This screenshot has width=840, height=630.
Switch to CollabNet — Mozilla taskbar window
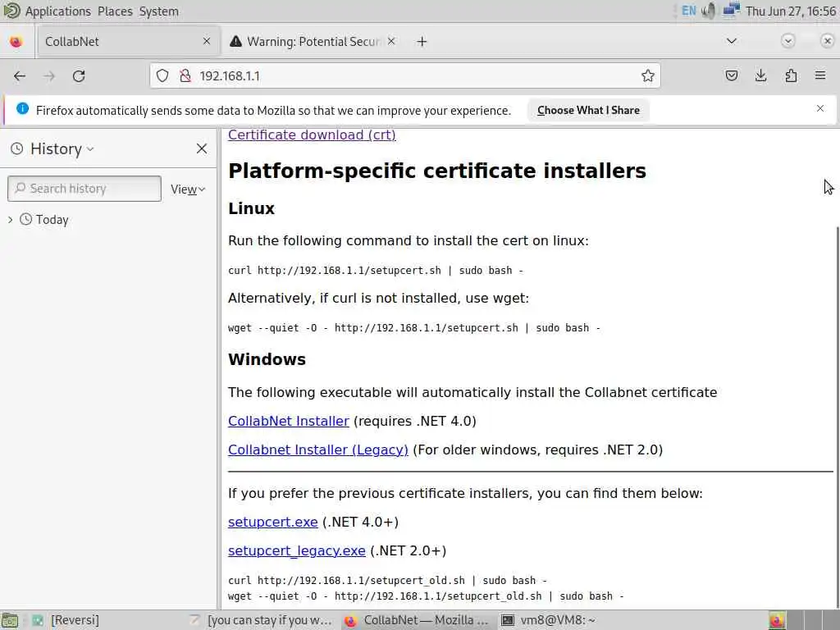(x=418, y=620)
